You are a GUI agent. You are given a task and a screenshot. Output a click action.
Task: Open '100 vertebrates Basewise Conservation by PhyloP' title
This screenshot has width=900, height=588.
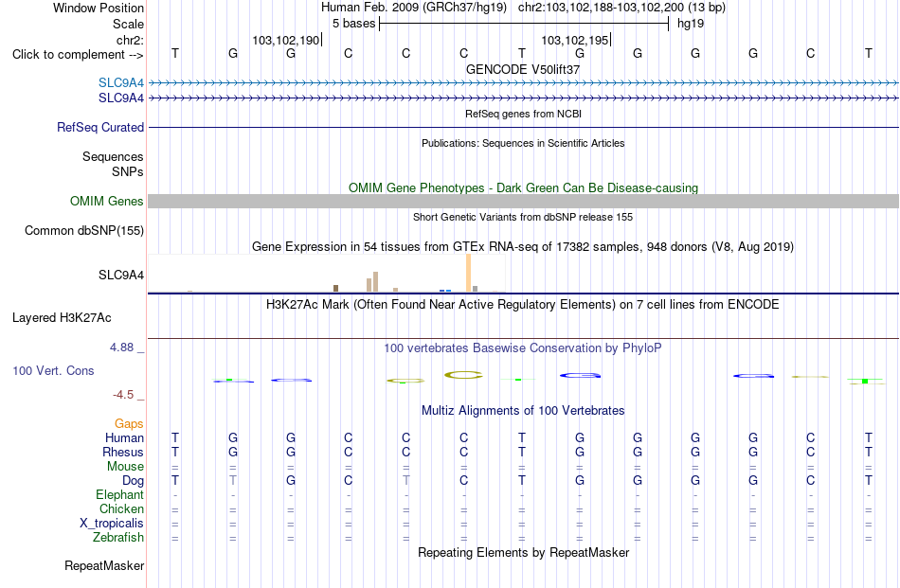tap(523, 347)
